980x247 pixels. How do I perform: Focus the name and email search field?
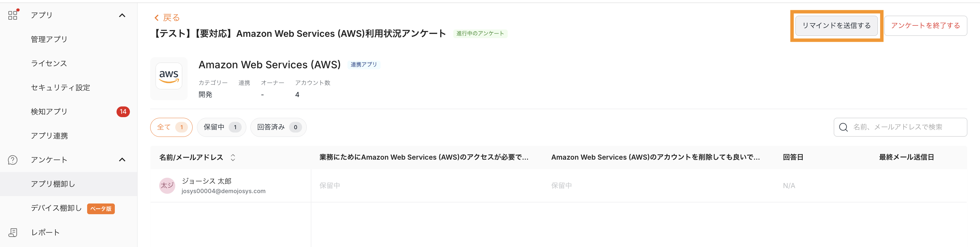tap(906, 127)
